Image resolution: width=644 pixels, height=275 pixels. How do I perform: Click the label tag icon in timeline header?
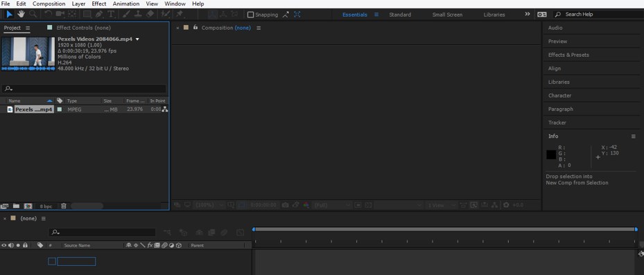pos(40,245)
